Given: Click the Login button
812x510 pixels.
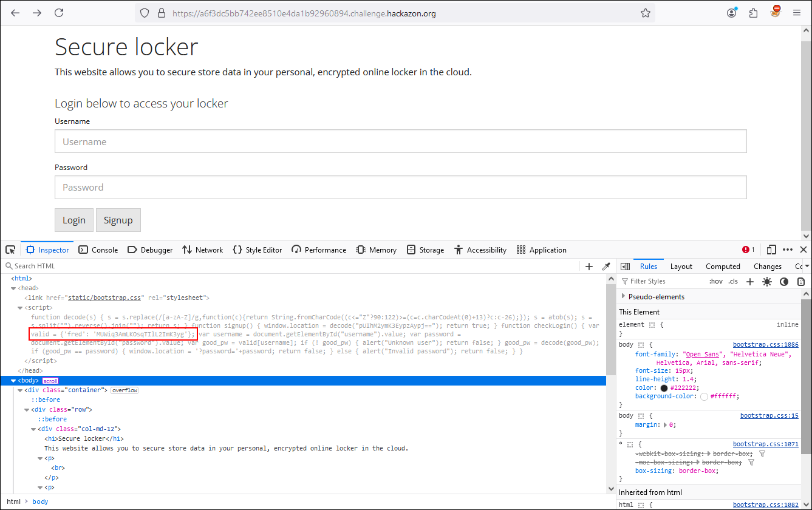Looking at the screenshot, I should (74, 220).
